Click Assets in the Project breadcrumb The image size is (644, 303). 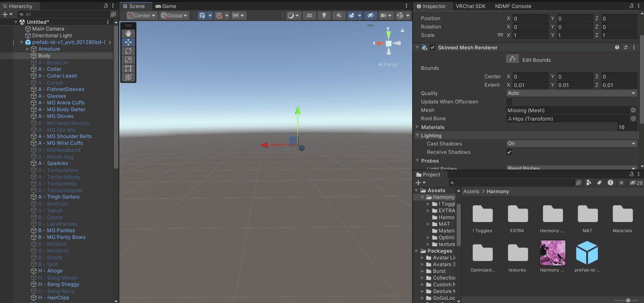point(471,191)
